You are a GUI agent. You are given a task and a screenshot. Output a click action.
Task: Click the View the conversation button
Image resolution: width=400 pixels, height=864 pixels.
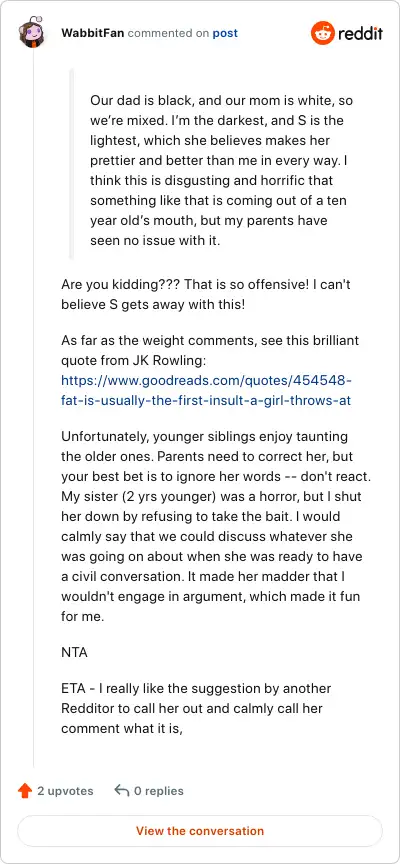tap(200, 831)
